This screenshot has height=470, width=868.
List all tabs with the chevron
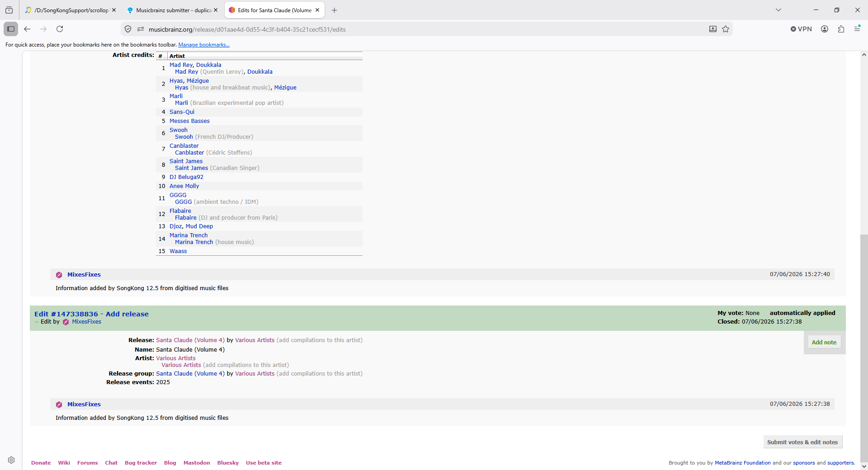click(778, 10)
